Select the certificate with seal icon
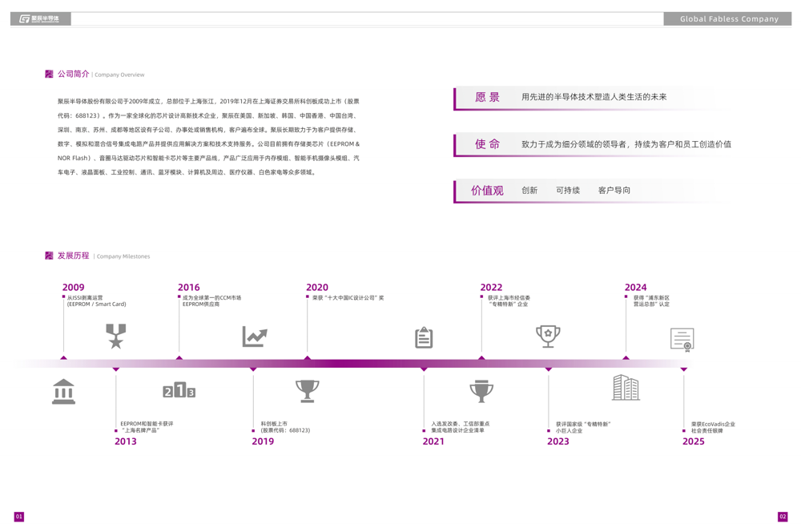Viewport: 801px width, 532px height. [x=682, y=340]
